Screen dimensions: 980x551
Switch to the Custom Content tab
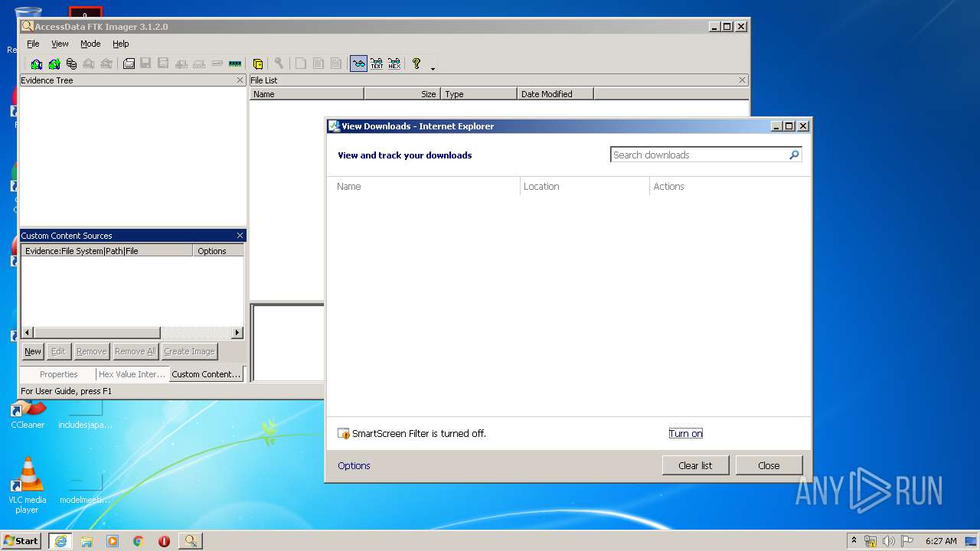[x=206, y=374]
